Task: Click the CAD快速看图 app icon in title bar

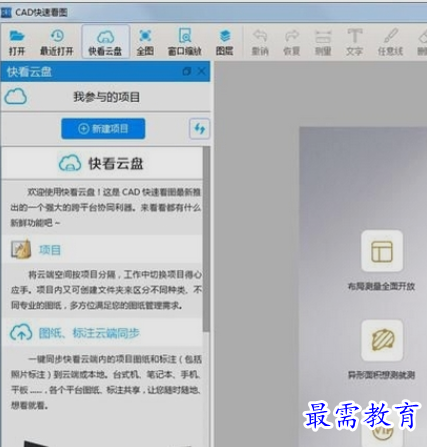Action: point(6,13)
